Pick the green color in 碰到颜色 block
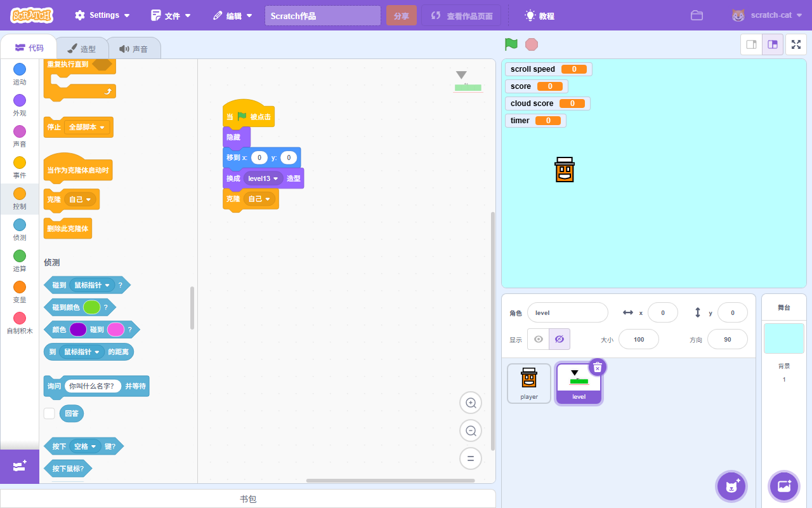Image resolution: width=812 pixels, height=508 pixels. click(x=92, y=307)
